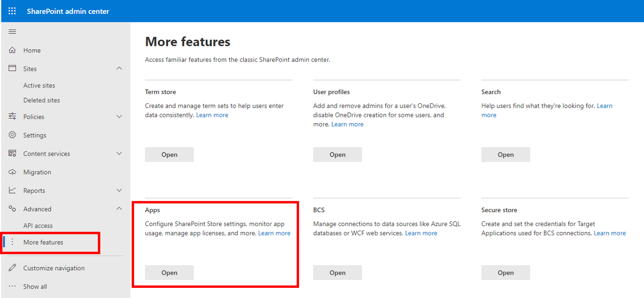Click the User profiles heading
This screenshot has height=298, width=644.
(332, 92)
